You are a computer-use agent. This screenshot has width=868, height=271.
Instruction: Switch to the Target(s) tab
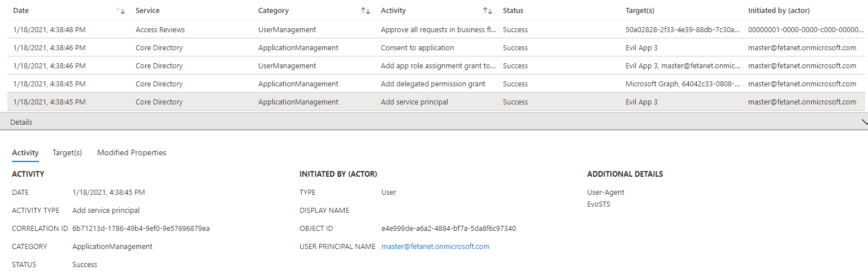(67, 152)
